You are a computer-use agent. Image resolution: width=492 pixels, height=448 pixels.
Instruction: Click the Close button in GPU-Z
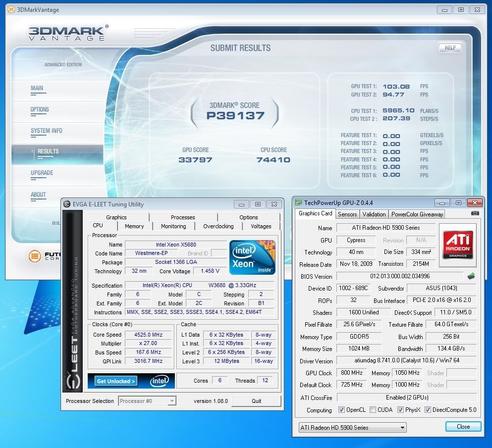[x=463, y=427]
